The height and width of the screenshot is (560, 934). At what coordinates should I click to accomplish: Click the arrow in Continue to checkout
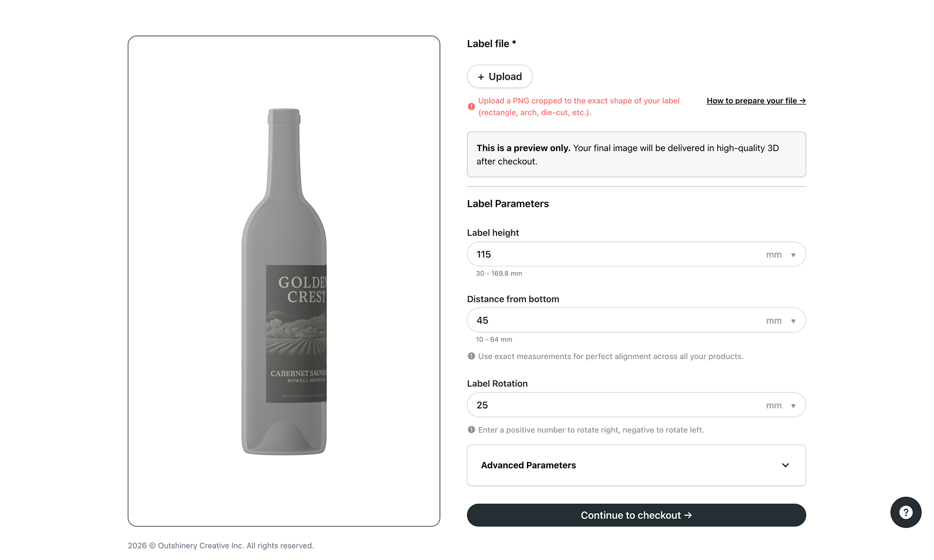(x=688, y=515)
